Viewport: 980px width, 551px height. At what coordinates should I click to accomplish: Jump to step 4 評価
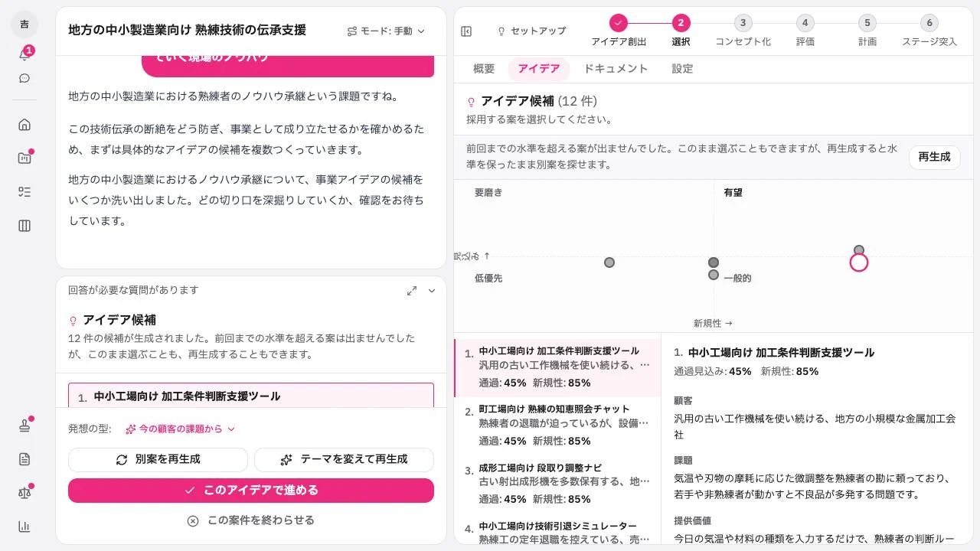pyautogui.click(x=805, y=31)
